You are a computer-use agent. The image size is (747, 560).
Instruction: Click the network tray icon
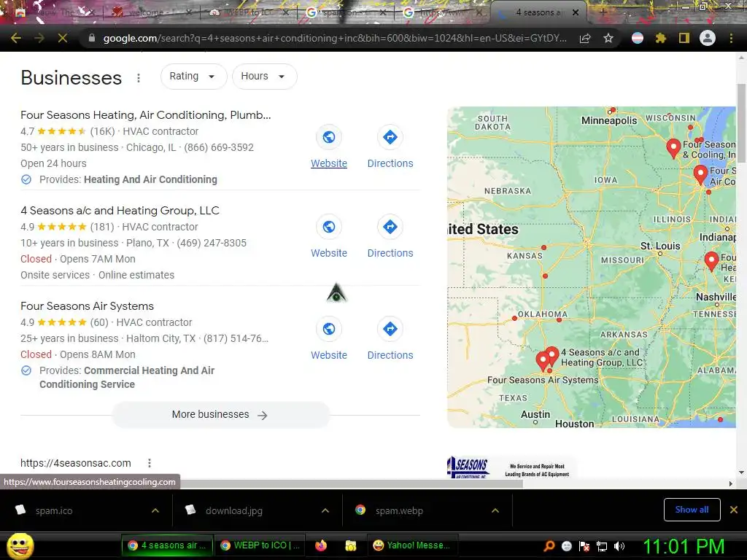click(x=602, y=546)
